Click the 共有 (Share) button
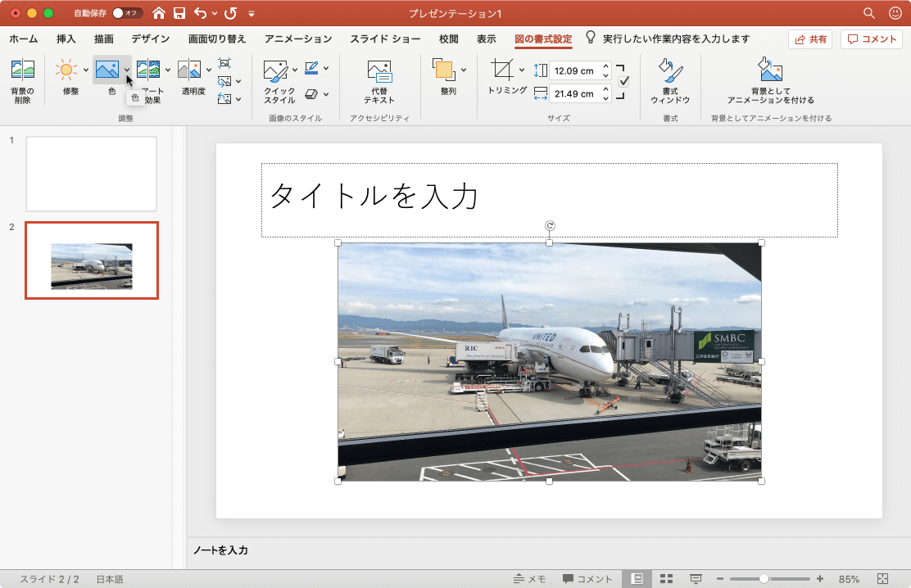 pos(809,38)
